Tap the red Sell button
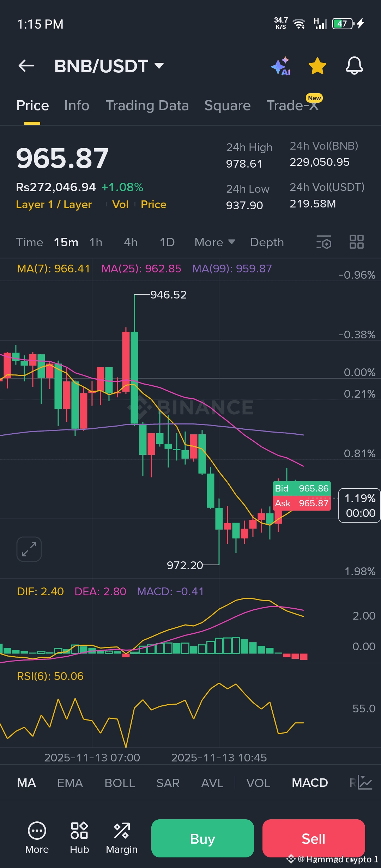Viewport: 381px width, 868px height. (x=314, y=838)
